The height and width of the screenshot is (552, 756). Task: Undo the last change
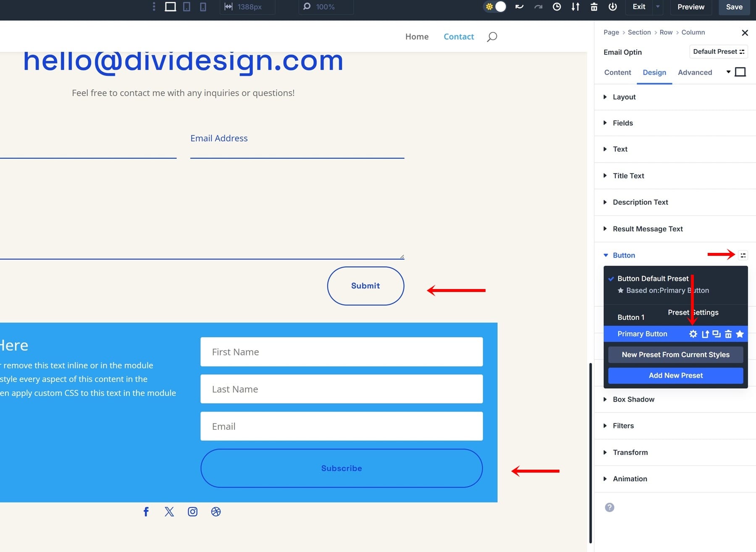pyautogui.click(x=520, y=7)
